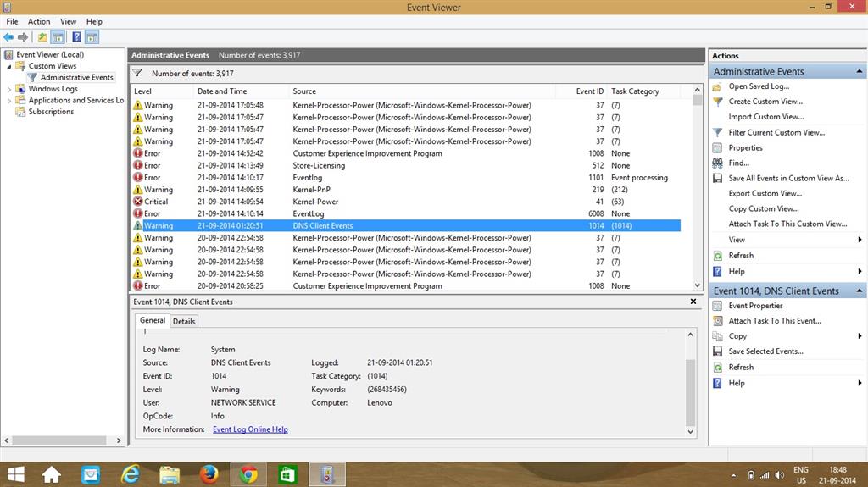Screen dimensions: 868x487
Task: Click Refresh under Administrative Events actions
Action: point(741,256)
